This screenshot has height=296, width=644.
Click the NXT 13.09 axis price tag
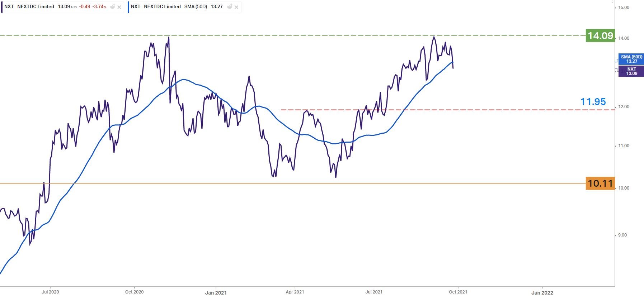coord(631,71)
